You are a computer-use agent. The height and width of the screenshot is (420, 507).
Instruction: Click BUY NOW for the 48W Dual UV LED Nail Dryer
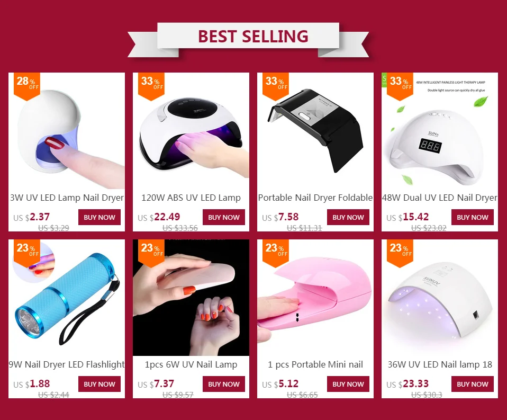[x=473, y=217]
